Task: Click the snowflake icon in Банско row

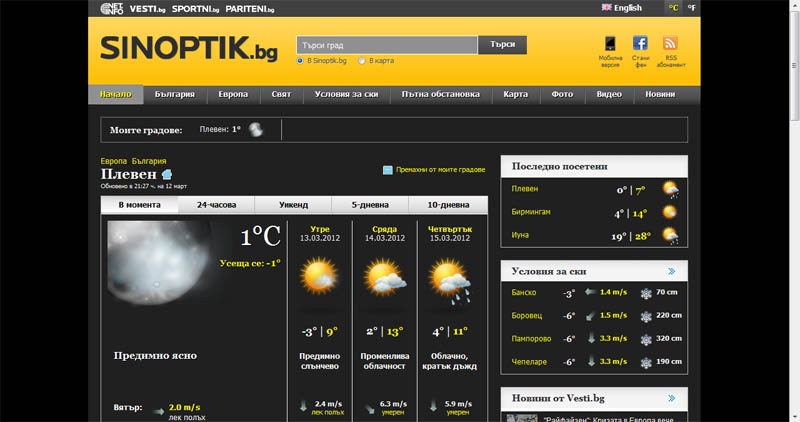Action: 646,293
